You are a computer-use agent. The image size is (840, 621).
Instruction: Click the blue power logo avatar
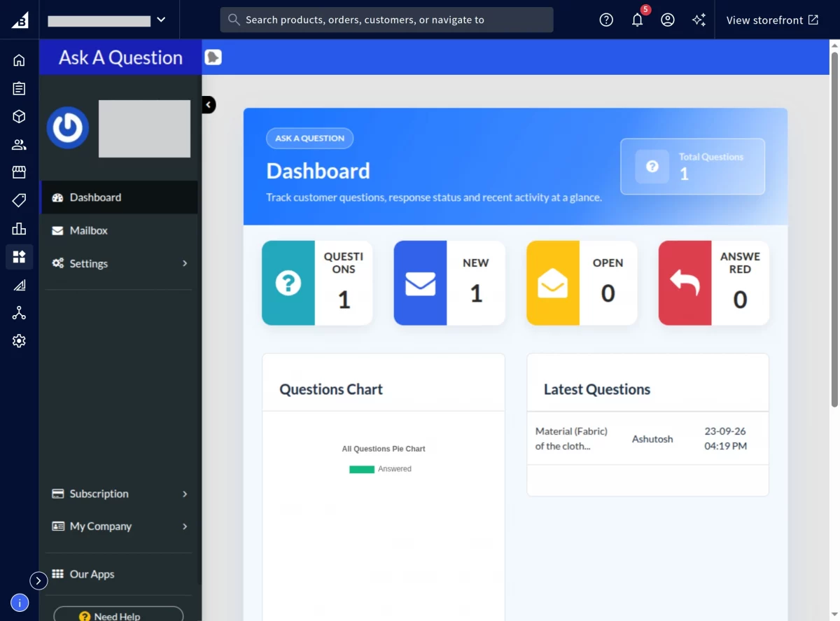tap(68, 127)
